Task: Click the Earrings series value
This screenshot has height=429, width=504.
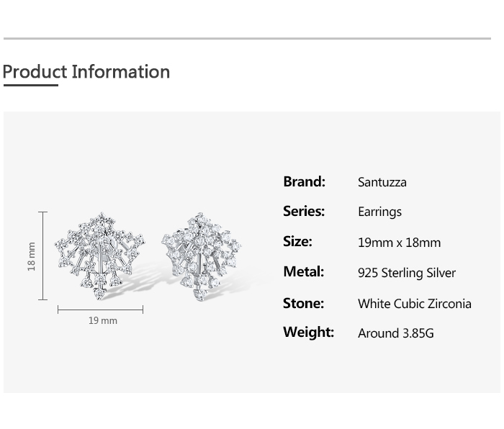Action: coord(379,212)
